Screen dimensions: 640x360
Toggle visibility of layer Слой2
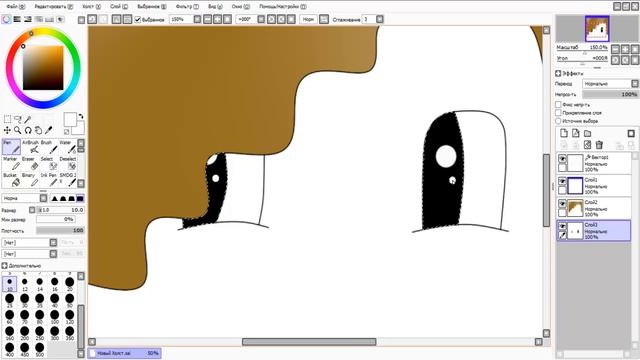562,203
